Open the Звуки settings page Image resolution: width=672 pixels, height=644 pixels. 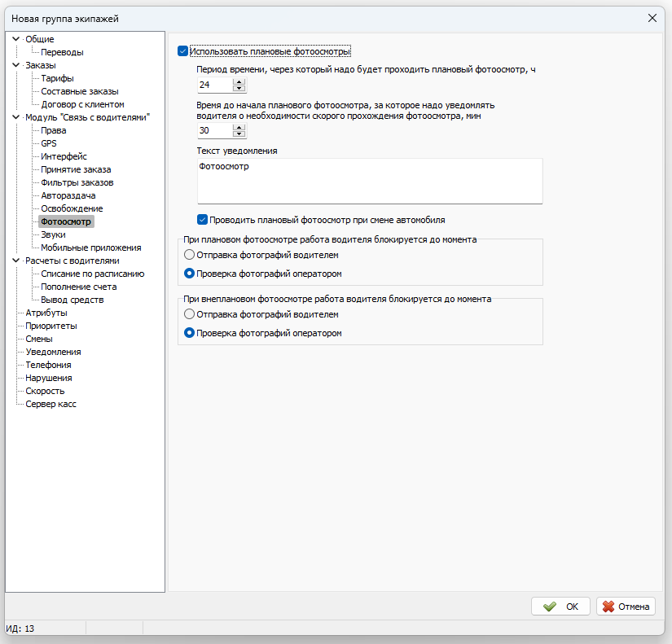(53, 234)
